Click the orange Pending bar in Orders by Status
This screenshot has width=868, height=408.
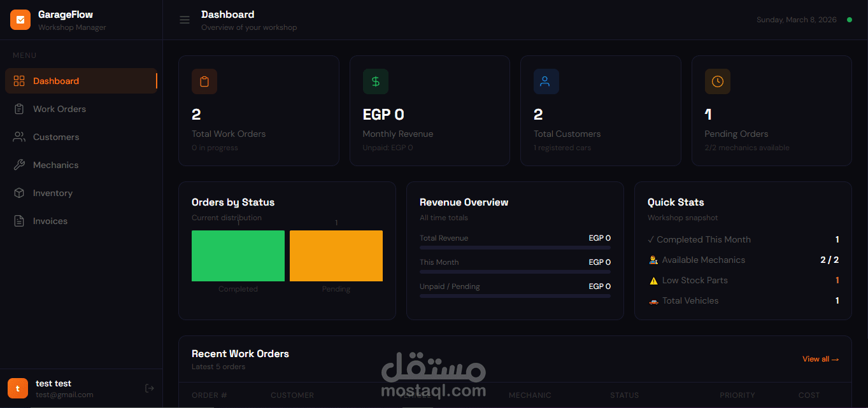[x=336, y=255]
